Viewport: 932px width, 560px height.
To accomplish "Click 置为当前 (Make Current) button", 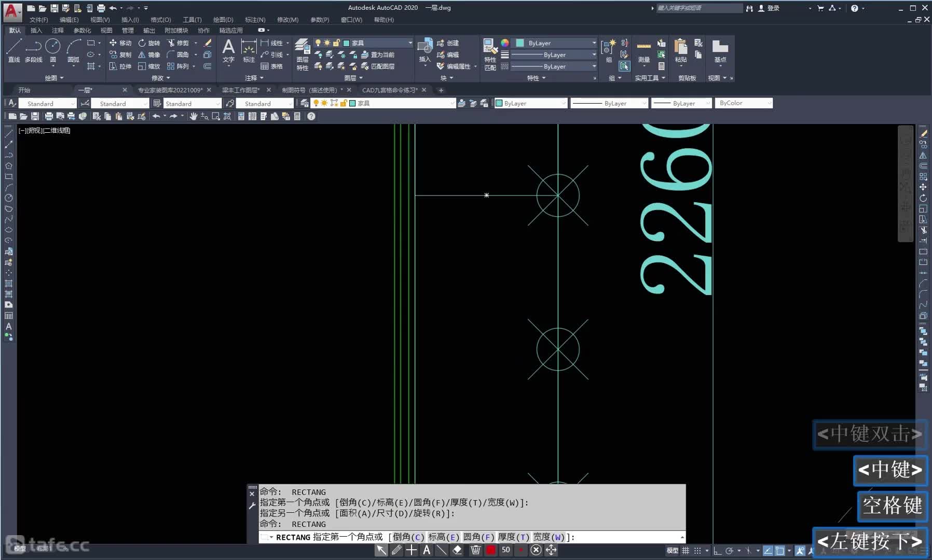I will [378, 54].
